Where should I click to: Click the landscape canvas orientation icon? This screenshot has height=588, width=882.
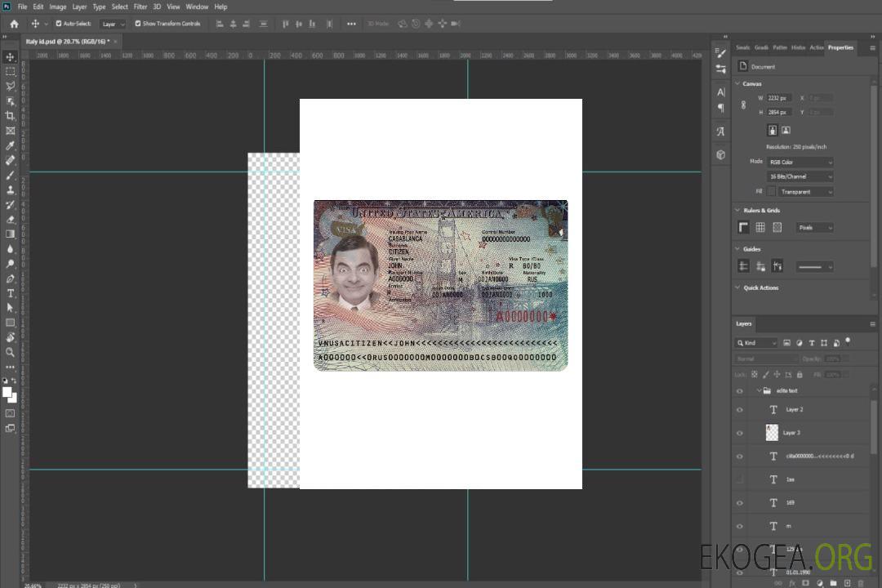pos(786,130)
